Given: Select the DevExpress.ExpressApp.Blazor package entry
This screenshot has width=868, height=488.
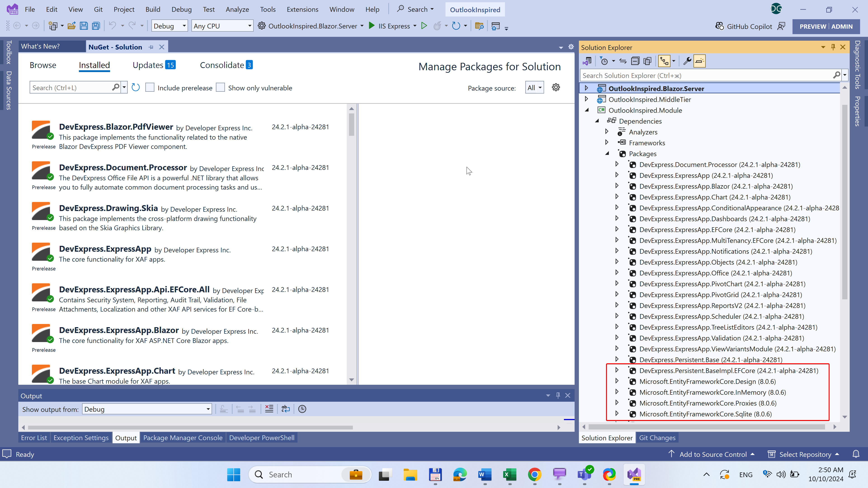Looking at the screenshot, I should [182, 339].
